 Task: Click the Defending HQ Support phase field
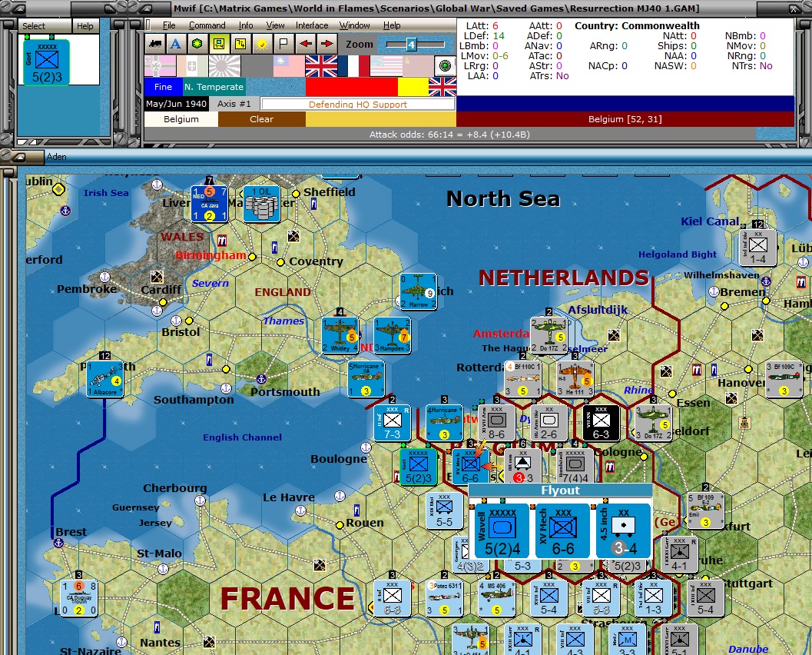pos(358,104)
